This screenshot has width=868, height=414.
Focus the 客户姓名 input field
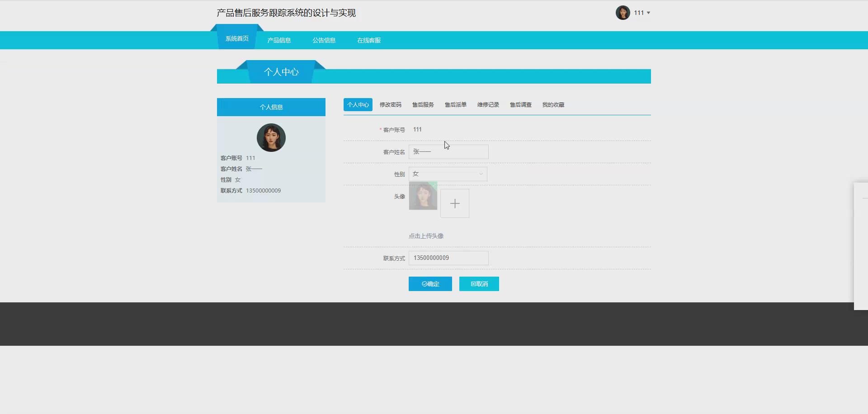click(x=448, y=152)
